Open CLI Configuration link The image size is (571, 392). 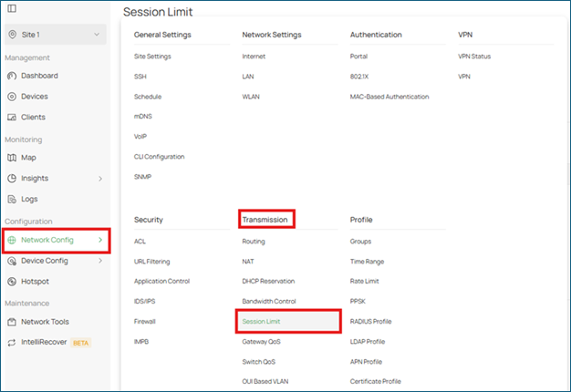pos(159,157)
